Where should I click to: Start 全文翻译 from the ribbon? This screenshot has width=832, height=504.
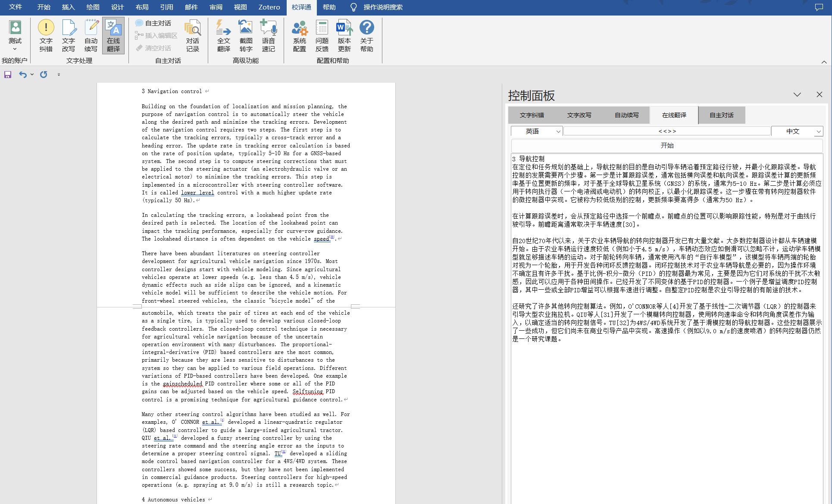[223, 36]
